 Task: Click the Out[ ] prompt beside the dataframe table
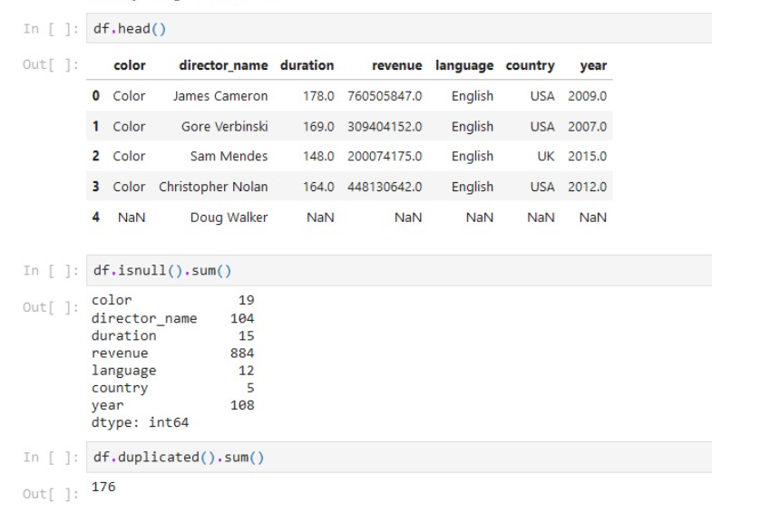[50, 64]
